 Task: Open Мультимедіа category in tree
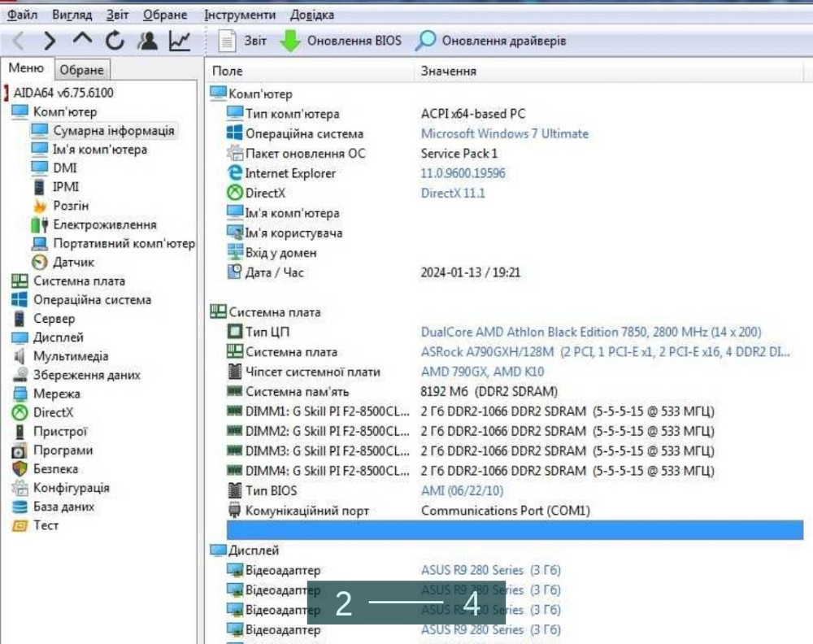70,356
